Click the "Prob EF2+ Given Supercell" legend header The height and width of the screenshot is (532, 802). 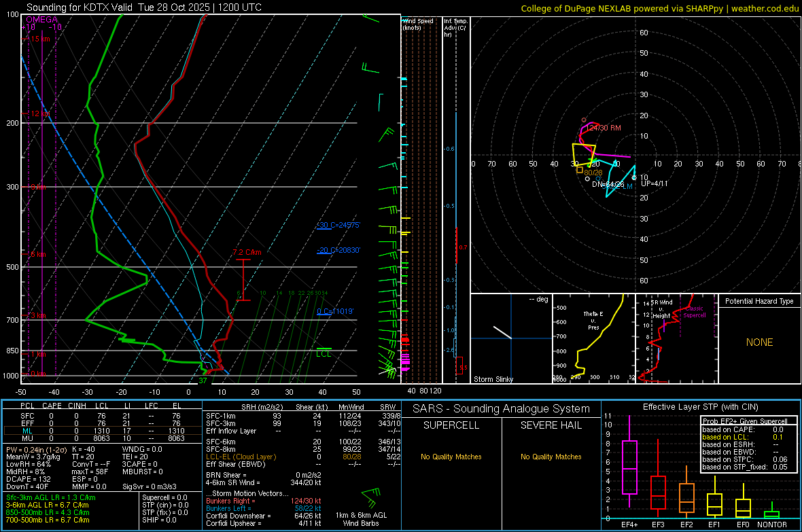[745, 421]
